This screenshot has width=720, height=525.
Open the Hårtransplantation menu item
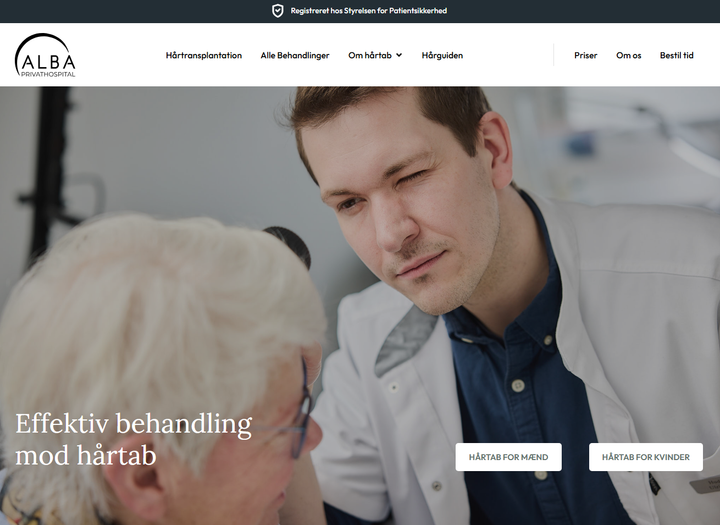click(204, 55)
